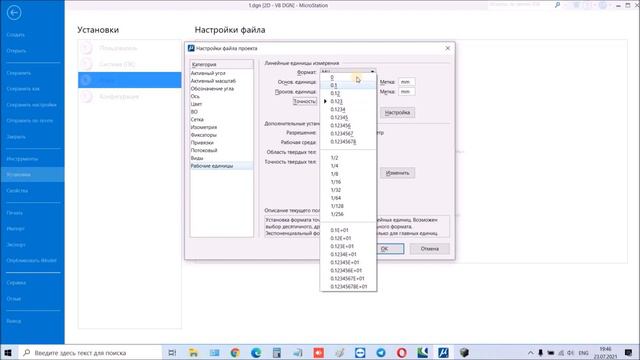
Task: Select precision 0.1234 from the list
Action: [348, 109]
